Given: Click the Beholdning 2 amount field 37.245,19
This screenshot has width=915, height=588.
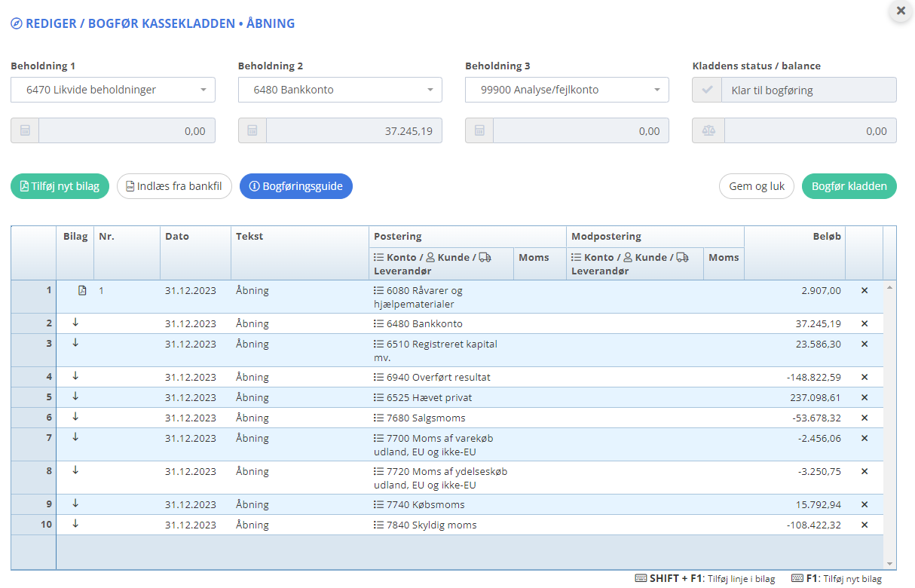Looking at the screenshot, I should 353,130.
